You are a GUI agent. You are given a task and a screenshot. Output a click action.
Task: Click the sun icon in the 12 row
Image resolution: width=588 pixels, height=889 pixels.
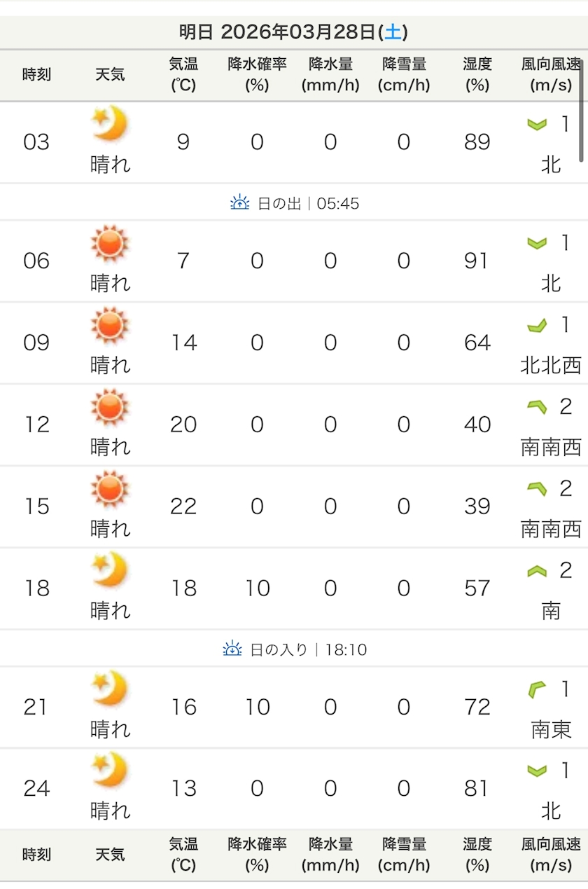click(110, 406)
